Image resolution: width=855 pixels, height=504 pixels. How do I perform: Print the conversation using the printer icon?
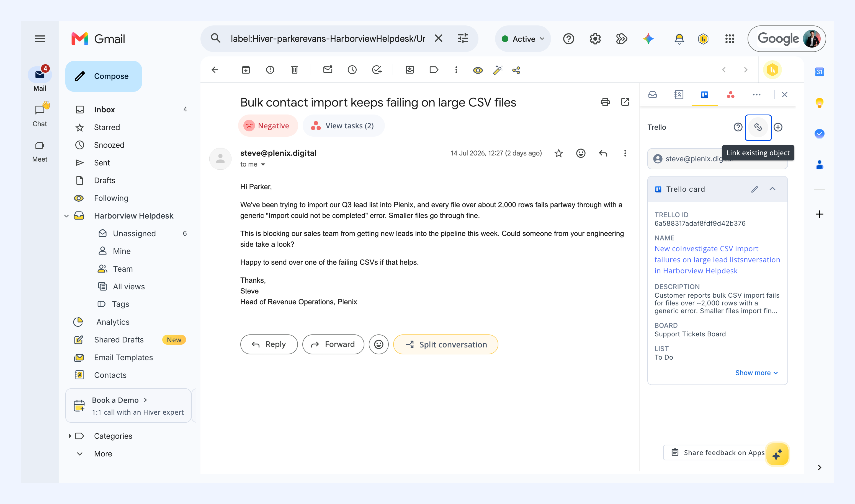605,102
